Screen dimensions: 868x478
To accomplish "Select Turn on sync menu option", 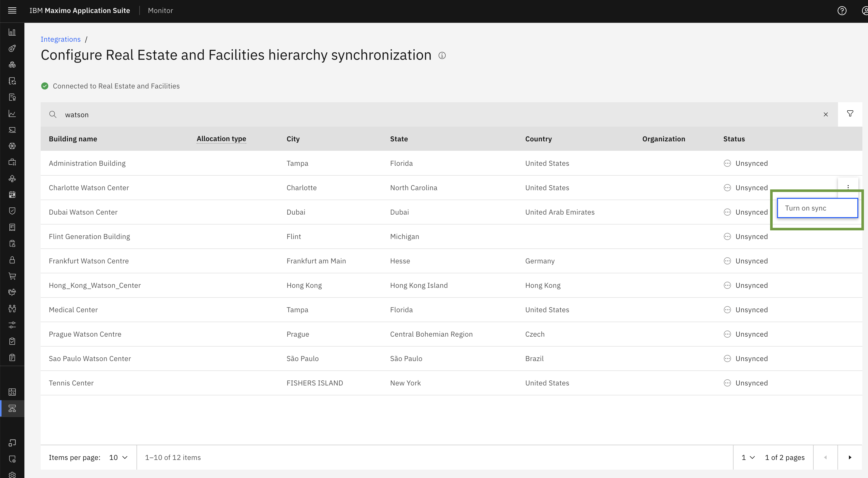I will [817, 208].
